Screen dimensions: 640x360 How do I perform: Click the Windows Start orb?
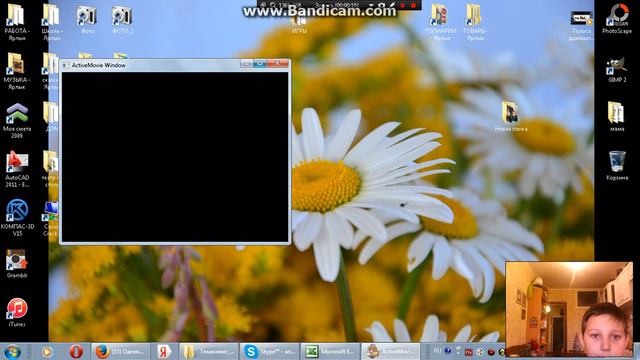(13, 352)
